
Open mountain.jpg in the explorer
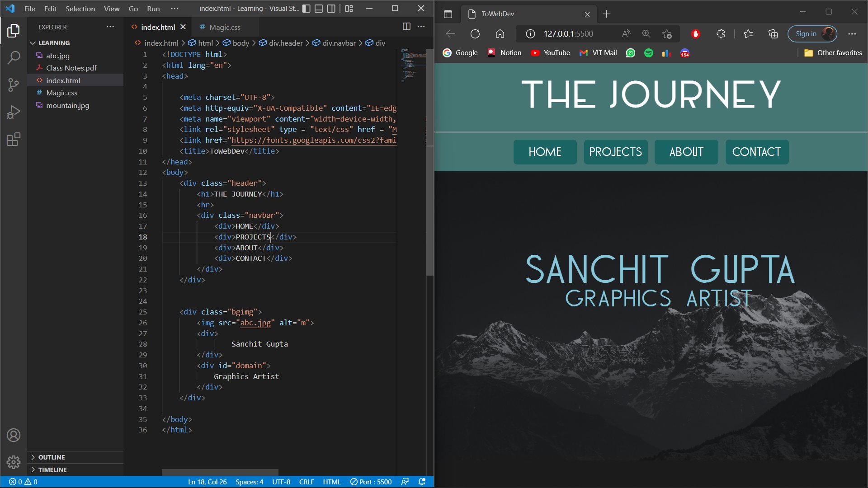click(x=67, y=105)
